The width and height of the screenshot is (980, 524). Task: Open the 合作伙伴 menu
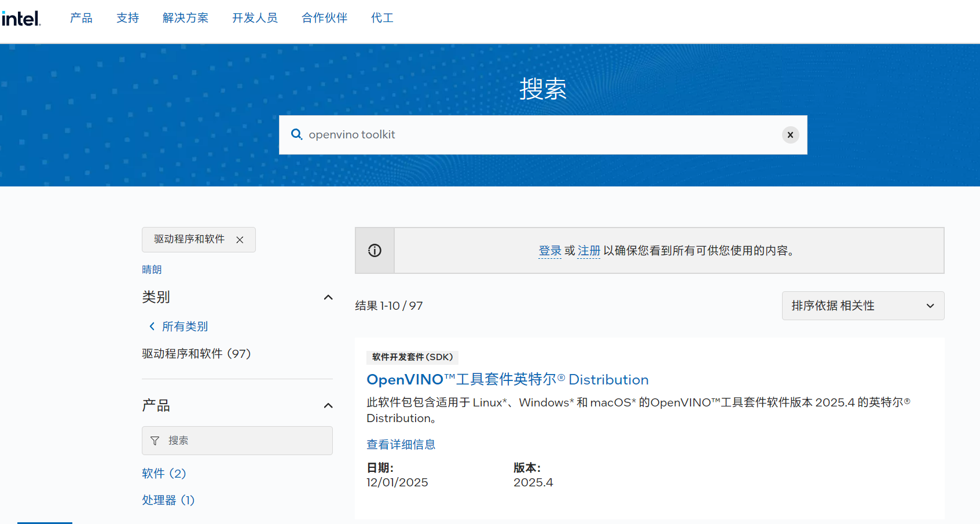click(324, 18)
